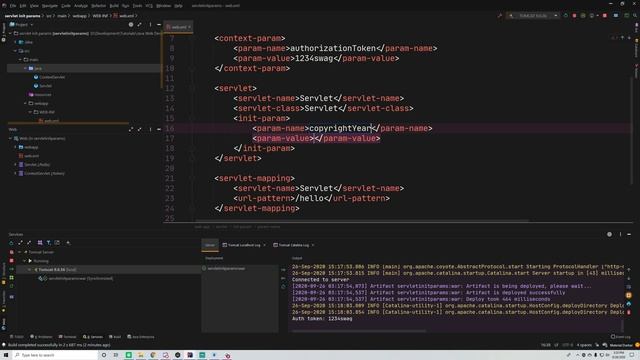Open the Help menu
This screenshot has height=360, width=640.
(x=178, y=6)
